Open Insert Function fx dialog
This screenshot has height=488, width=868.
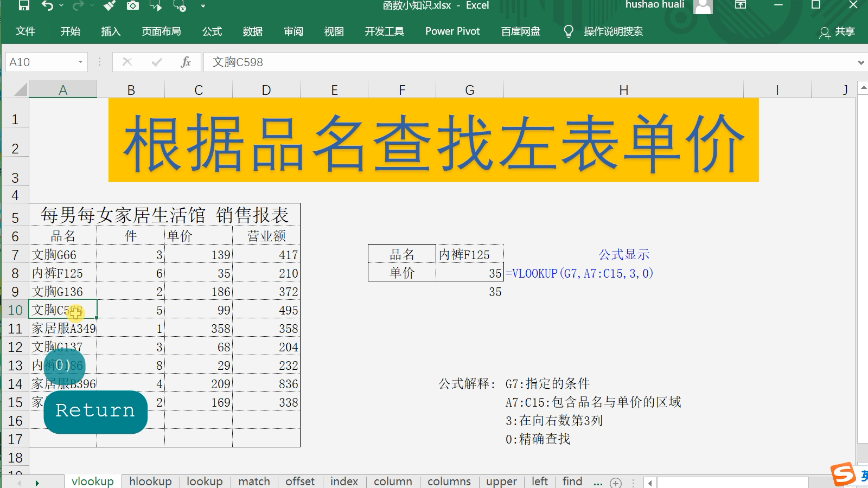click(x=186, y=62)
